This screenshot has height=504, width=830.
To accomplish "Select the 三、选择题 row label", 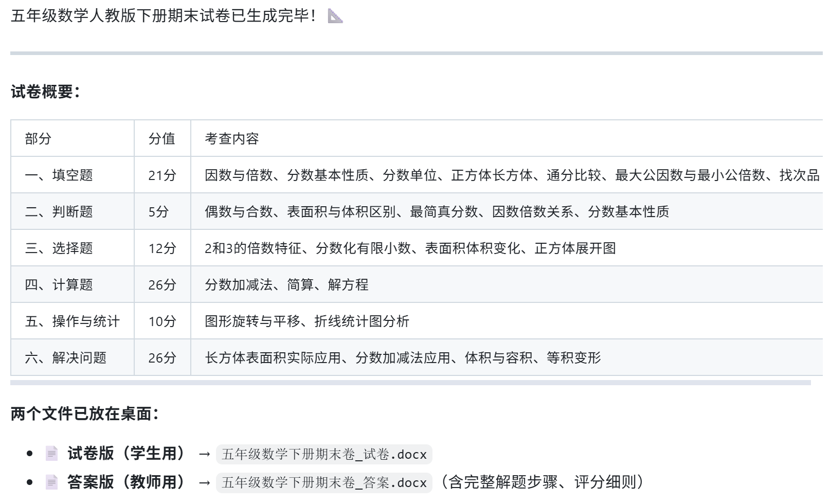I will tap(59, 248).
